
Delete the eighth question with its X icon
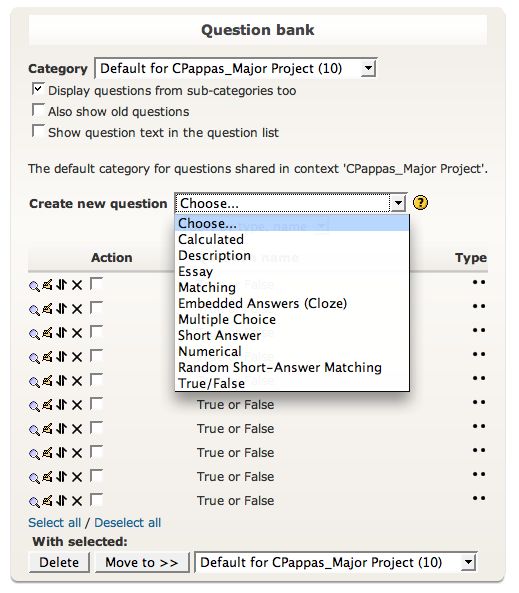[x=77, y=453]
